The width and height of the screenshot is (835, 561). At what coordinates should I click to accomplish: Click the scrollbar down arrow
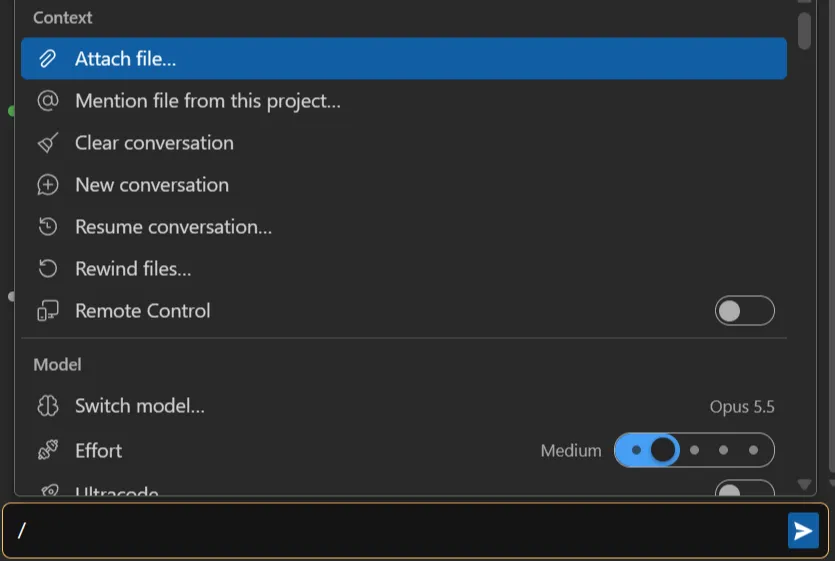[804, 484]
